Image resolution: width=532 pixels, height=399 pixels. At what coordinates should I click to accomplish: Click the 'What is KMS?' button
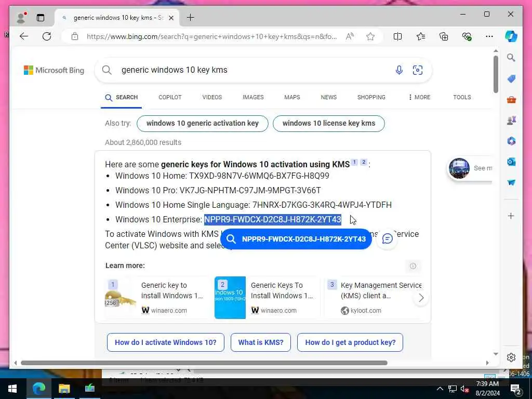(x=261, y=342)
